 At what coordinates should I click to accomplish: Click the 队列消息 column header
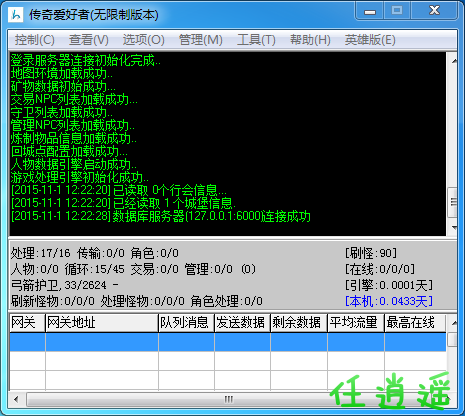[186, 322]
